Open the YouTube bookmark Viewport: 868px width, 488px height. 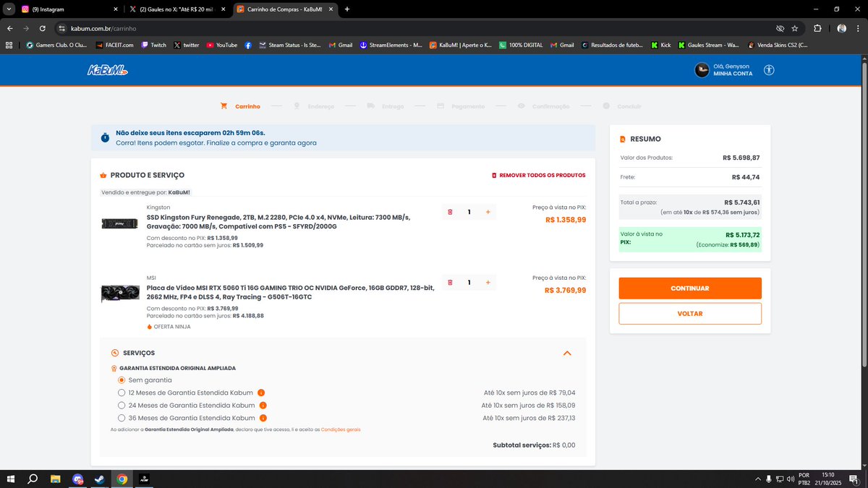pos(221,45)
